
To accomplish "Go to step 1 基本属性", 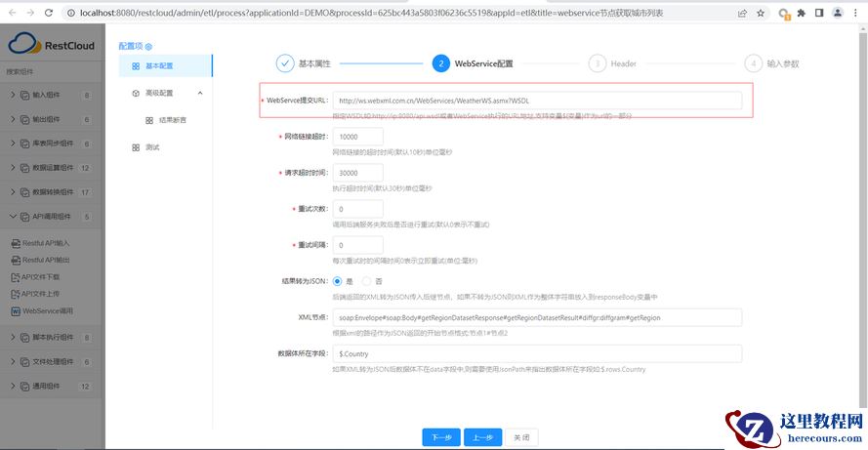I will point(304,63).
